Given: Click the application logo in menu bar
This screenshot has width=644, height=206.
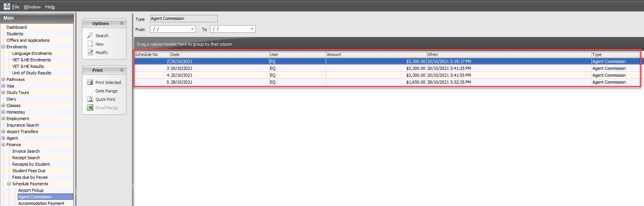Looking at the screenshot, I should [7, 7].
